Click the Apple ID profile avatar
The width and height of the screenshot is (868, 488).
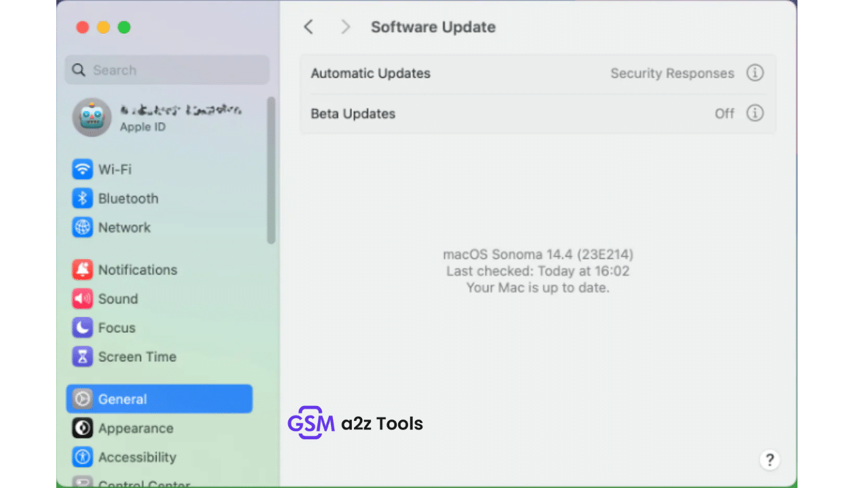(x=92, y=117)
